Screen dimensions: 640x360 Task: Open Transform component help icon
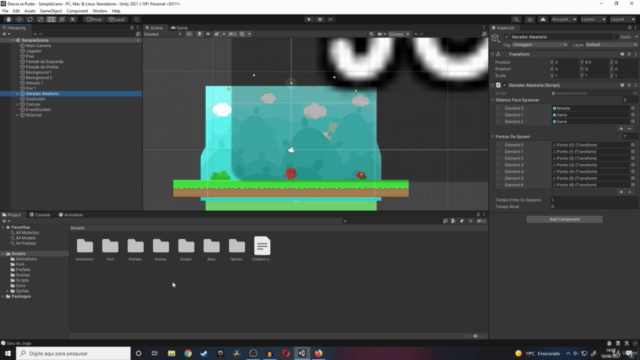point(622,54)
